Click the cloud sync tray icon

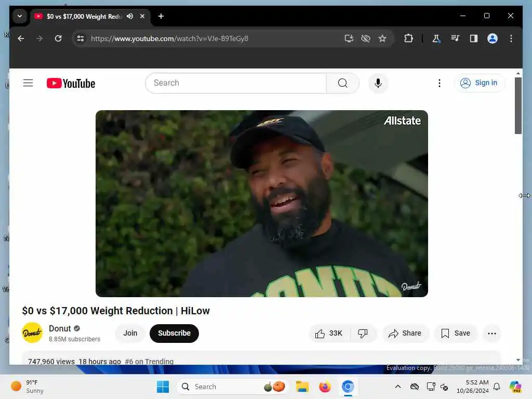coord(414,387)
